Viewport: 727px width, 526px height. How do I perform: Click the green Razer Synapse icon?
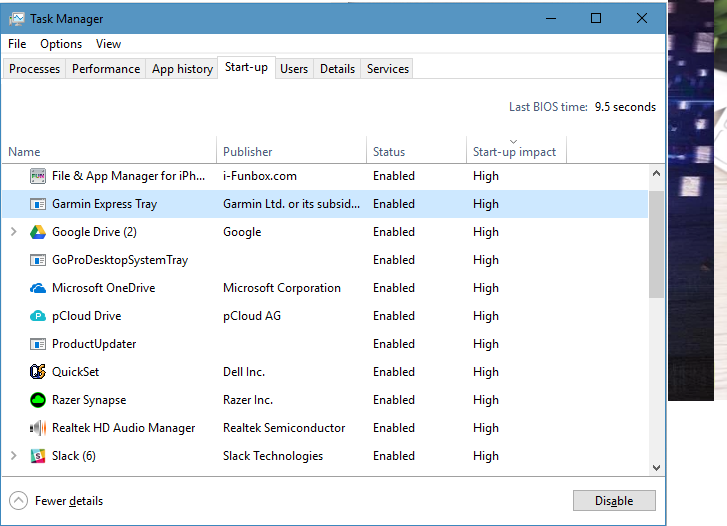pos(38,400)
